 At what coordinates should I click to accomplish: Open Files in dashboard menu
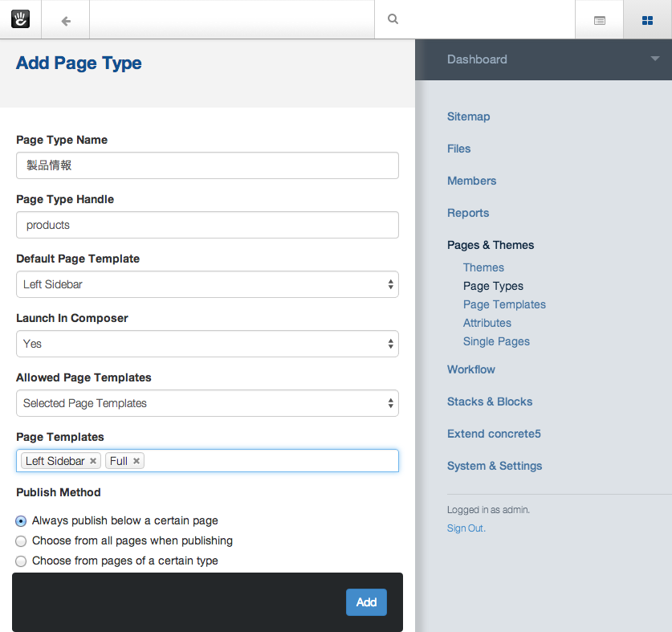tap(458, 149)
